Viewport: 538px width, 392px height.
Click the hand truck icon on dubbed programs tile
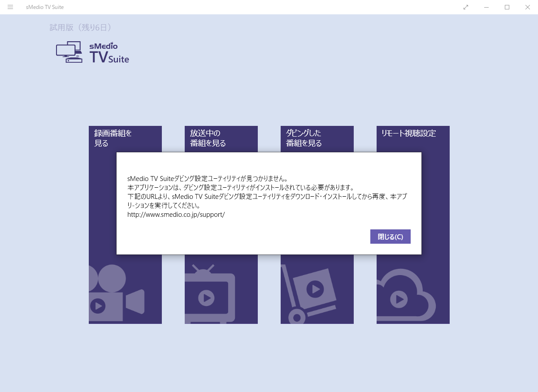[310, 291]
